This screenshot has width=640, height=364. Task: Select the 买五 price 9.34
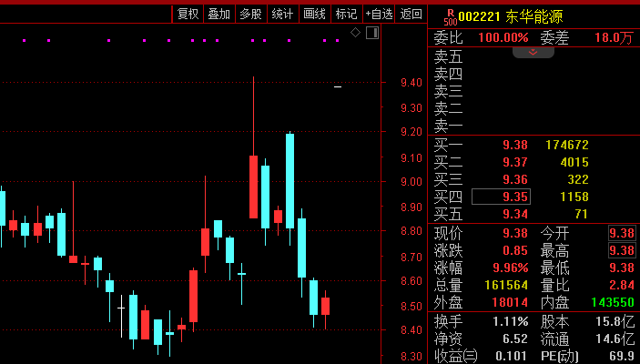(x=515, y=214)
